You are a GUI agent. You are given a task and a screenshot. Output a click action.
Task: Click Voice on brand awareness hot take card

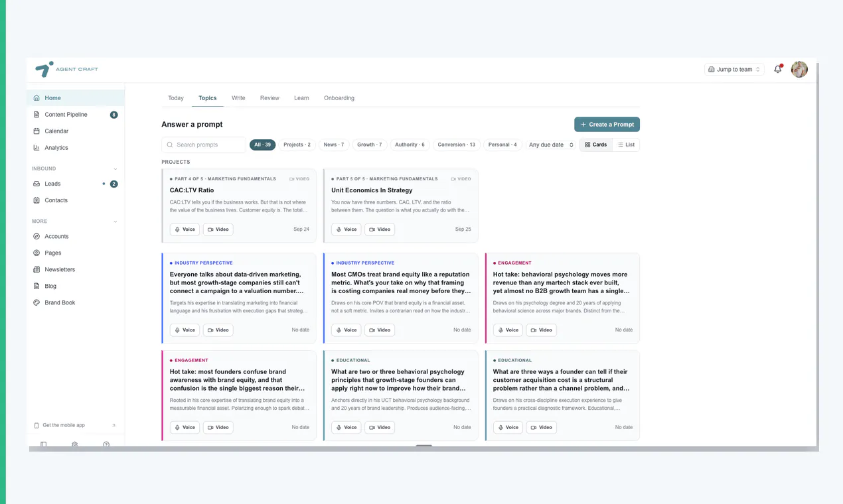point(185,427)
